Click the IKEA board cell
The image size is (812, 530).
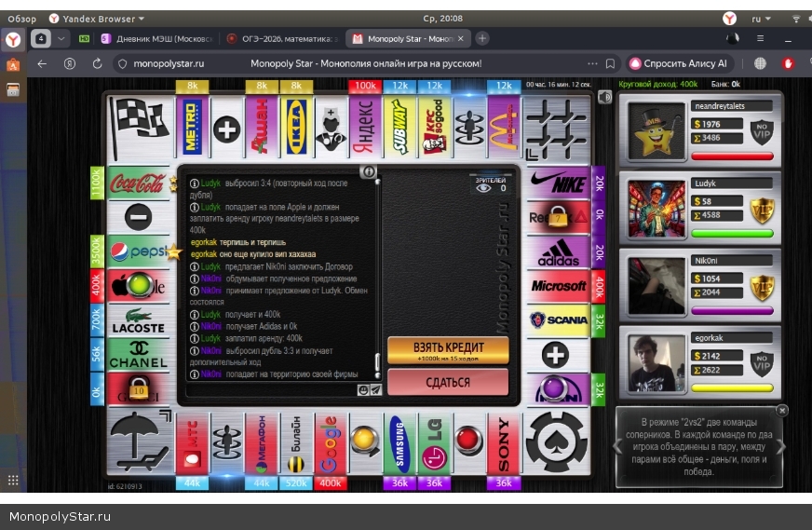click(x=296, y=128)
